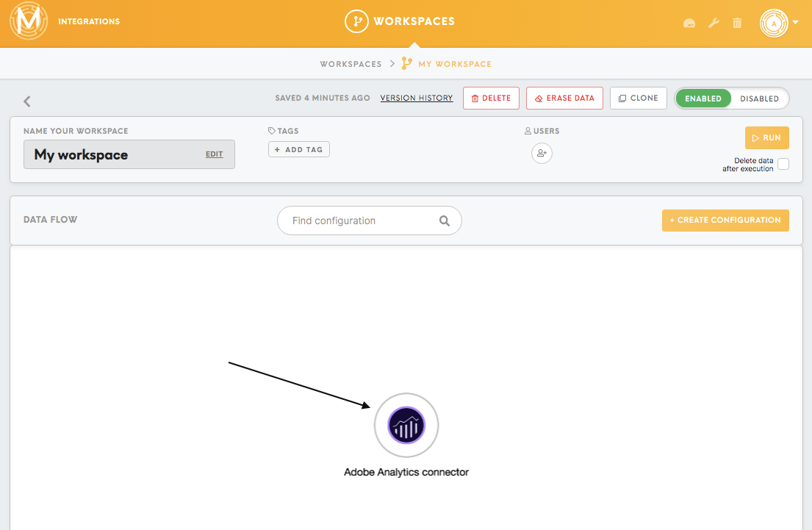The height and width of the screenshot is (530, 812).
Task: Click the user avatar with letter A
Action: [x=774, y=24]
